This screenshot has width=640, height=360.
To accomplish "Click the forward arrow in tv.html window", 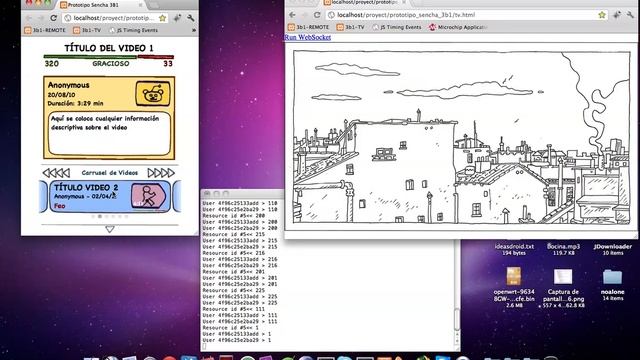I will click(304, 15).
